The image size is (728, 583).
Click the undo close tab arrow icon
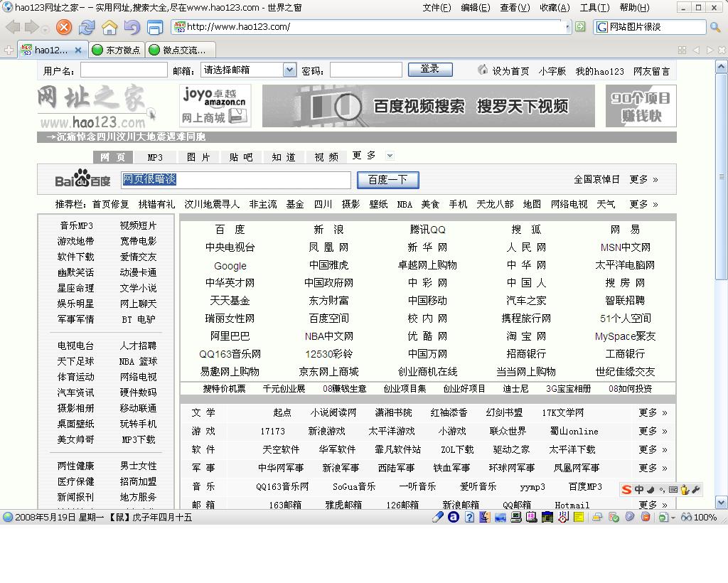coord(132,28)
